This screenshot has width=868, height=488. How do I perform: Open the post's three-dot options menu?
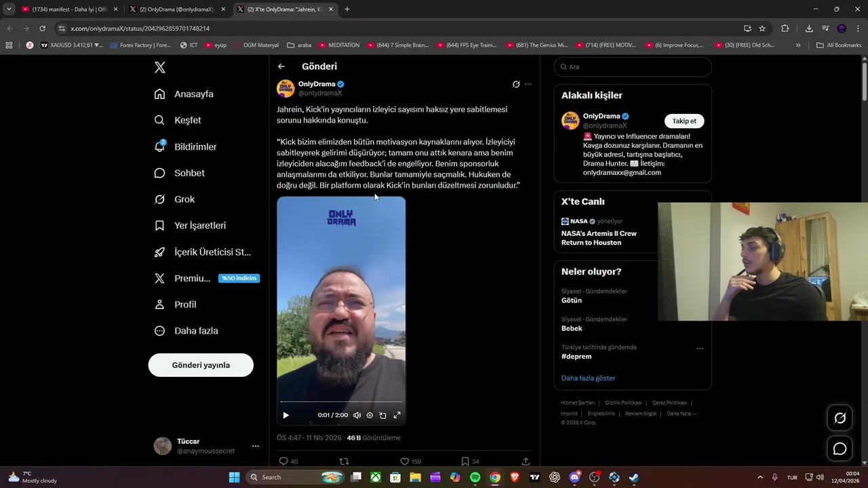[x=528, y=84]
